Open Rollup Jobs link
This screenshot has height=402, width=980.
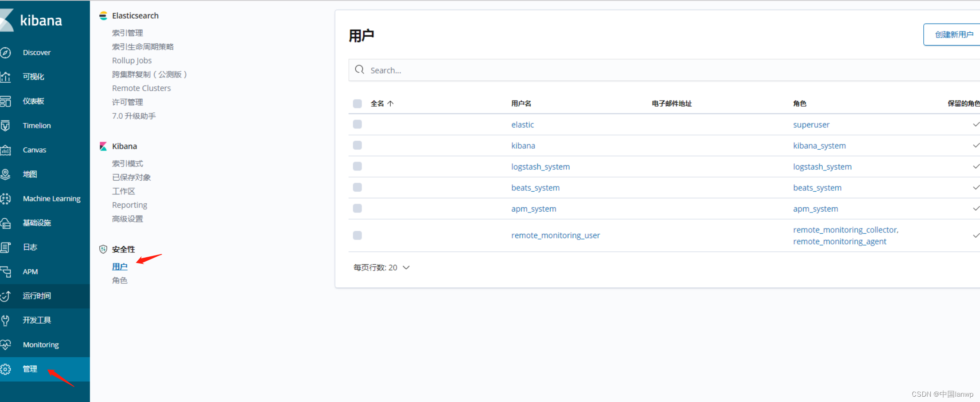pos(132,61)
